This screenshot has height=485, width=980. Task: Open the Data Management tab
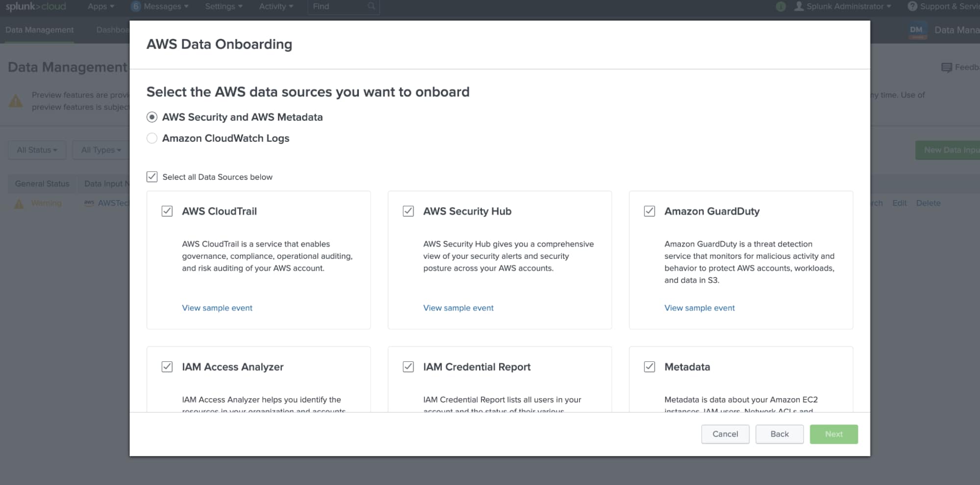point(39,30)
